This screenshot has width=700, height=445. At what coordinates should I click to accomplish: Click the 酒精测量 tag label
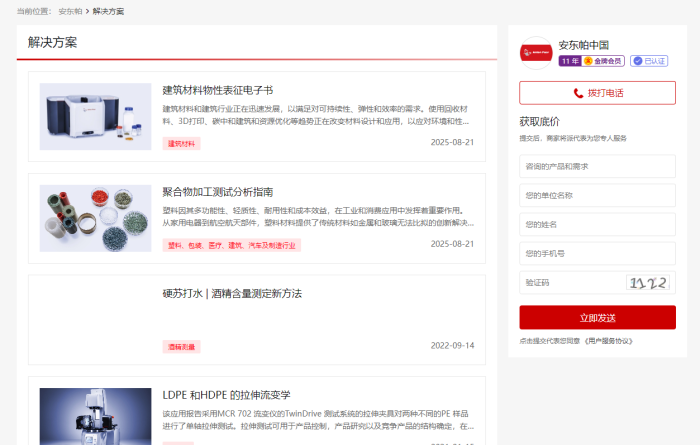tap(181, 346)
